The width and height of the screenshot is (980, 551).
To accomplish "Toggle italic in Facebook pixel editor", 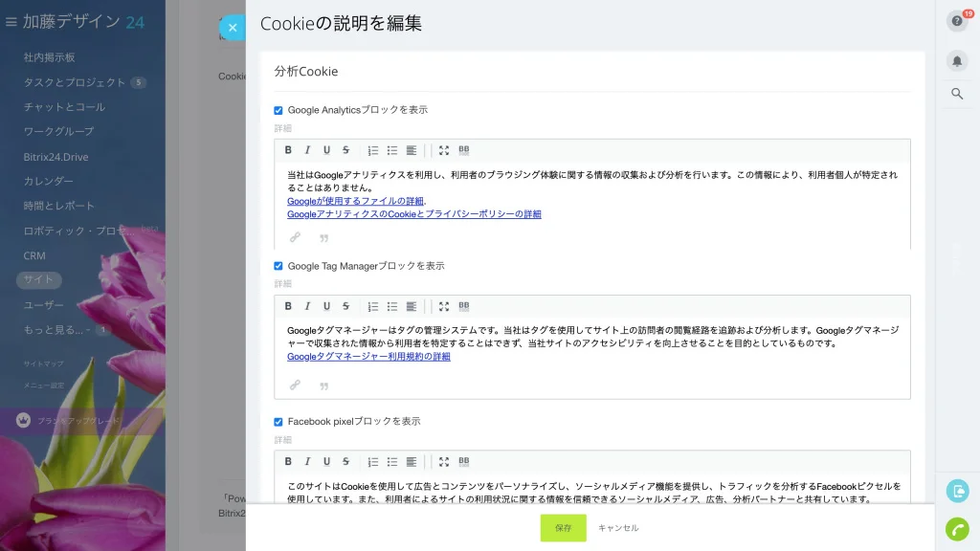I will (307, 462).
